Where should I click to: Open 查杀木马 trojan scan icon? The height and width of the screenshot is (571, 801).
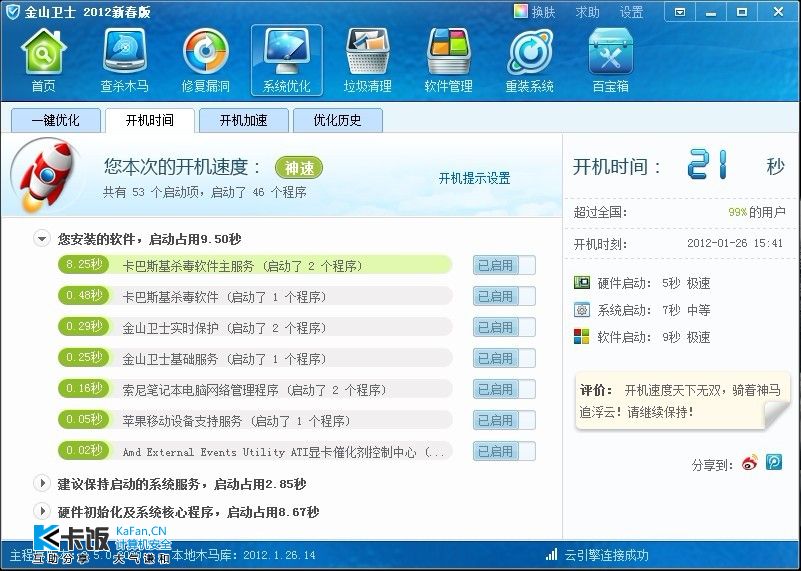(x=124, y=61)
